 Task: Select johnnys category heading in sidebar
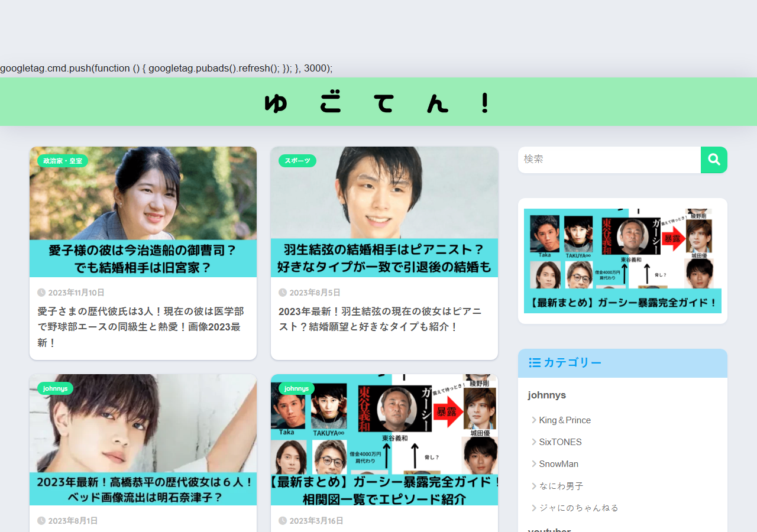[547, 395]
